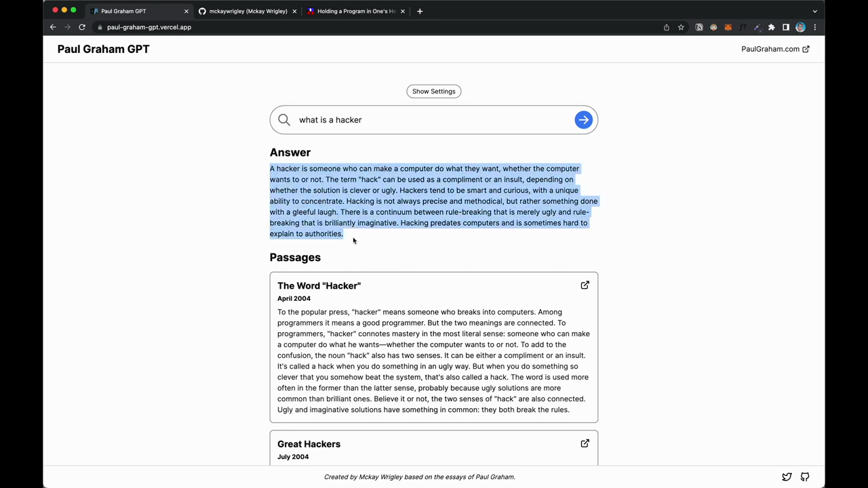This screenshot has width=868, height=488.
Task: Click Great Hackers passage title
Action: tap(309, 444)
